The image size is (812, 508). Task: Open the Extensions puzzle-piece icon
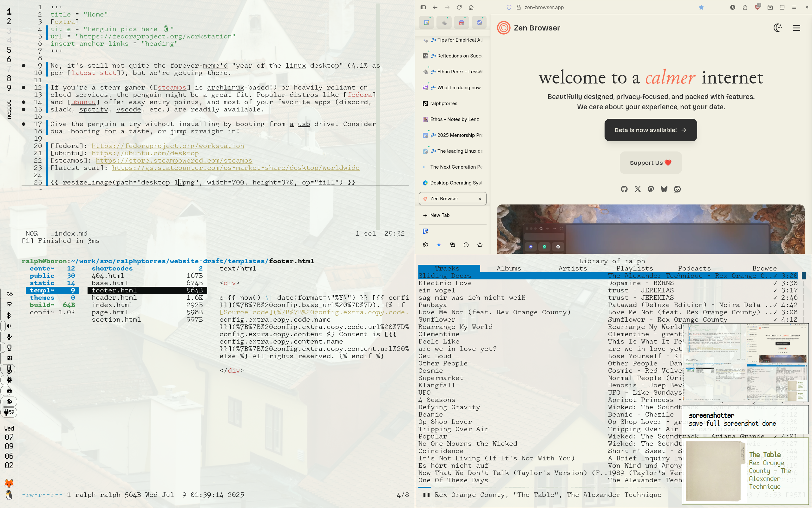(745, 7)
